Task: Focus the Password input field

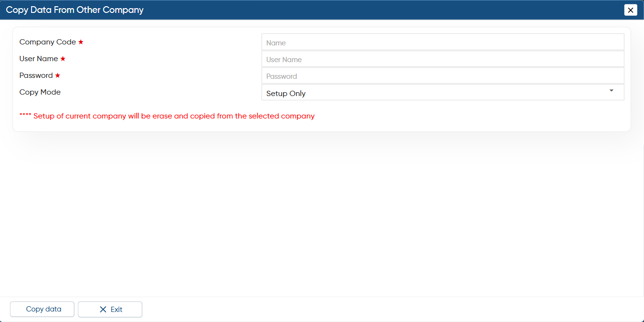Action: tap(443, 75)
